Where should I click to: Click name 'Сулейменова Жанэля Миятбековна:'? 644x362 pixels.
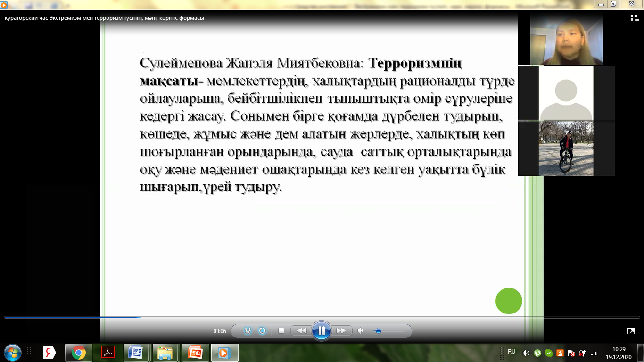pos(252,63)
